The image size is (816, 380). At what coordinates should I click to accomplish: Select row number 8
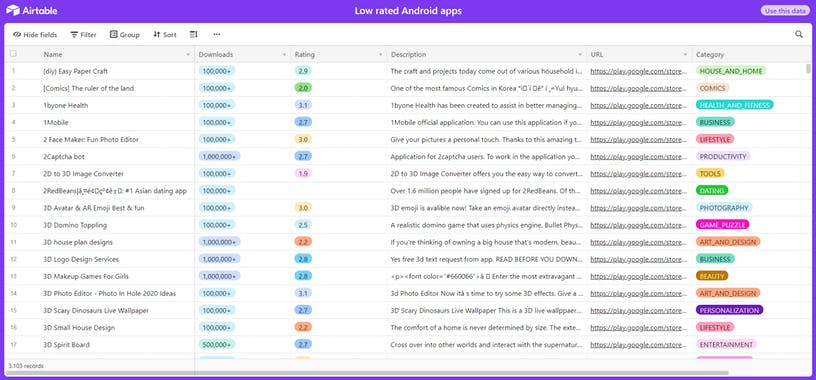tap(14, 191)
